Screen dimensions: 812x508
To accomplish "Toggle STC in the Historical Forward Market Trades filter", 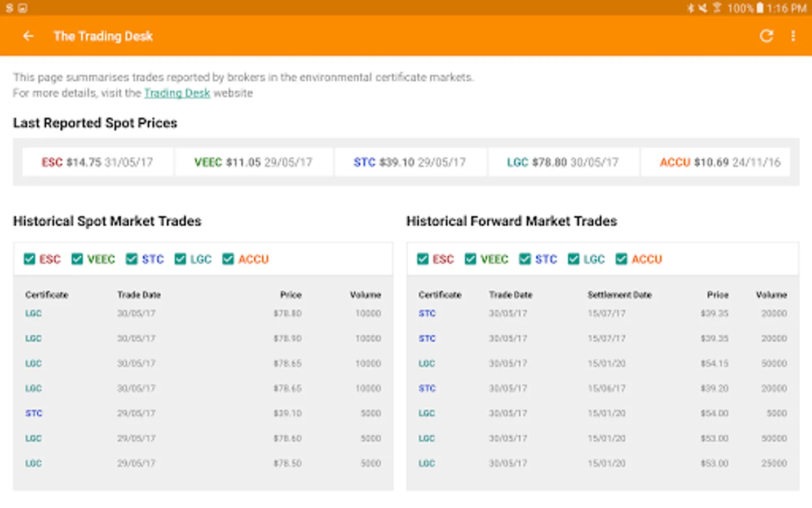I will pos(525,259).
